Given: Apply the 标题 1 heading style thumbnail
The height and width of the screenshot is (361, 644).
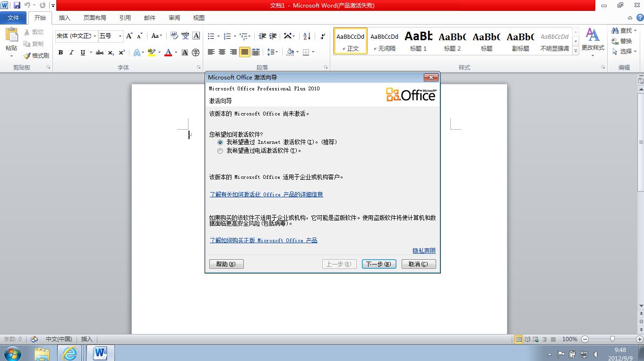Looking at the screenshot, I should [419, 41].
